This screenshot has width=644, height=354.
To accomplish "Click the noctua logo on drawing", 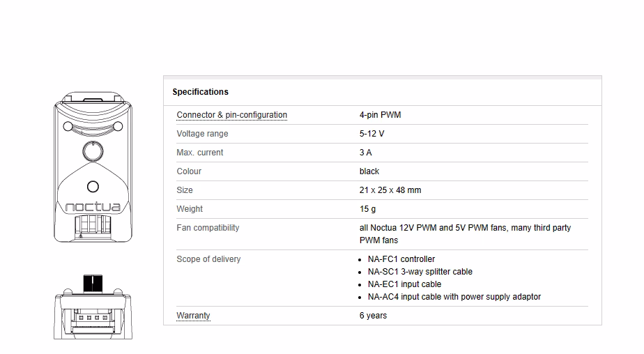I will (93, 206).
